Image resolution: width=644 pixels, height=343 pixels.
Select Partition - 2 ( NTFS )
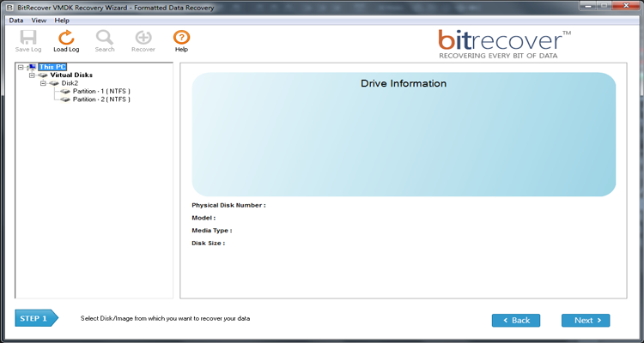coord(101,99)
